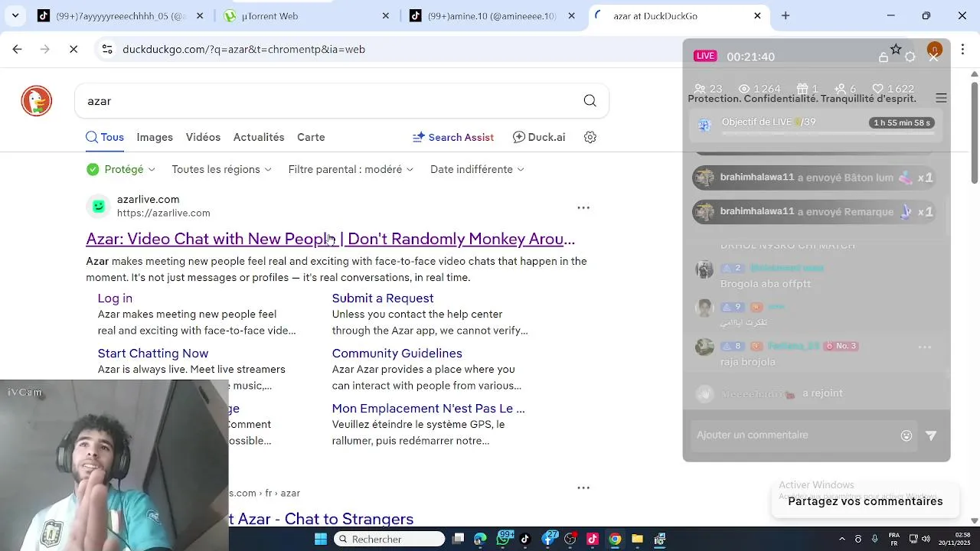The image size is (980, 551).
Task: Open Start Chatting Now sitelink
Action: 153,354
